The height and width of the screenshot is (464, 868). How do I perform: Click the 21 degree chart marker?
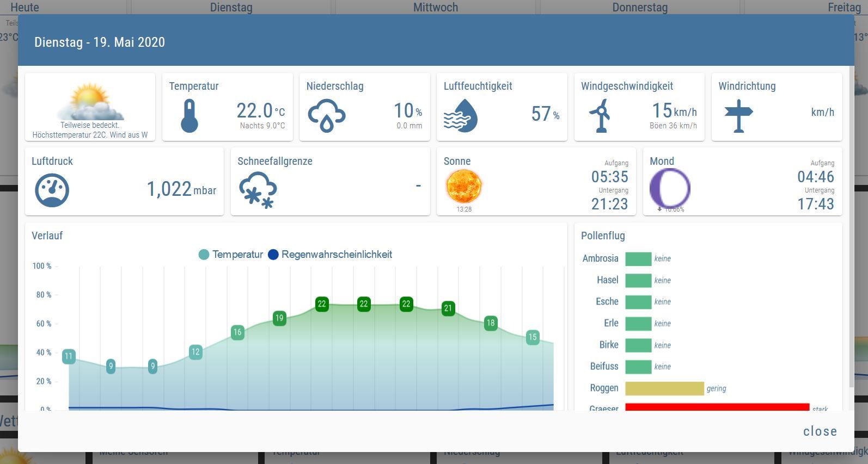pos(448,308)
